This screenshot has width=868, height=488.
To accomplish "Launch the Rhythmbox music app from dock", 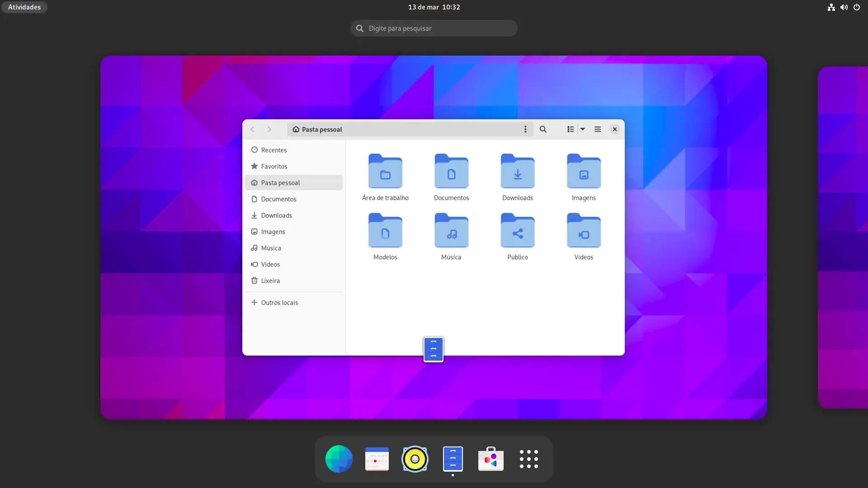I will [415, 459].
